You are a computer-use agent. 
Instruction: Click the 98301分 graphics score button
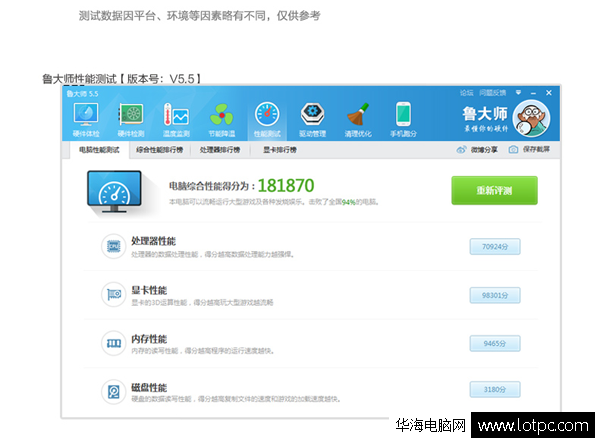click(x=495, y=295)
